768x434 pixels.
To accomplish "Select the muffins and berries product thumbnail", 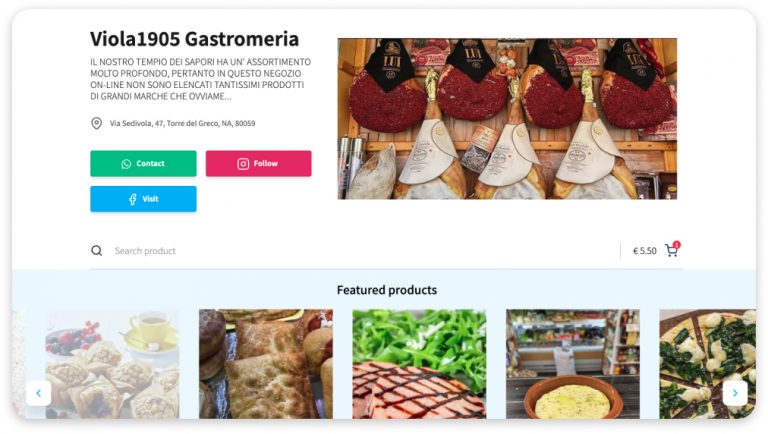I will click(112, 364).
